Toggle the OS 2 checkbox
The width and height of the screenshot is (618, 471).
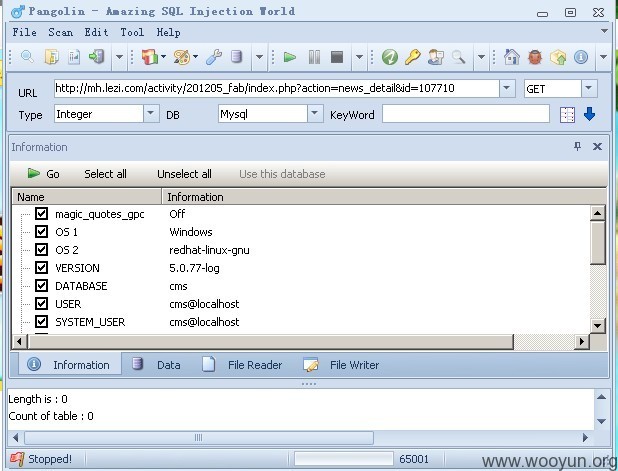tap(41, 249)
